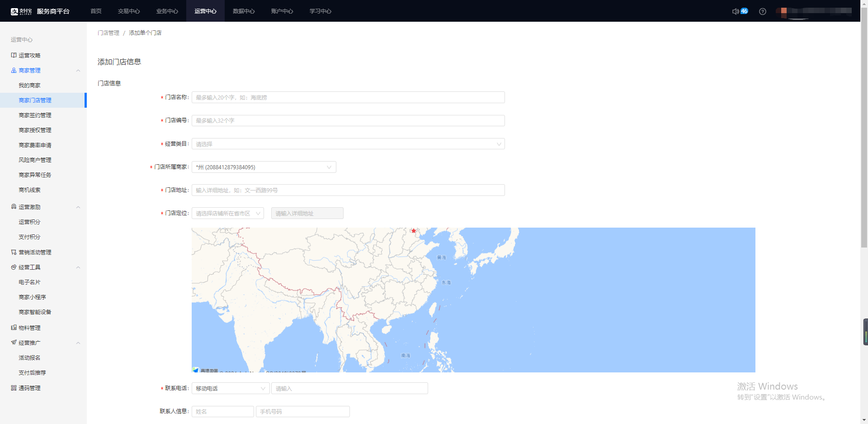Click the 门店管理 breadcrumb link
The height and width of the screenshot is (424, 868).
(108, 33)
